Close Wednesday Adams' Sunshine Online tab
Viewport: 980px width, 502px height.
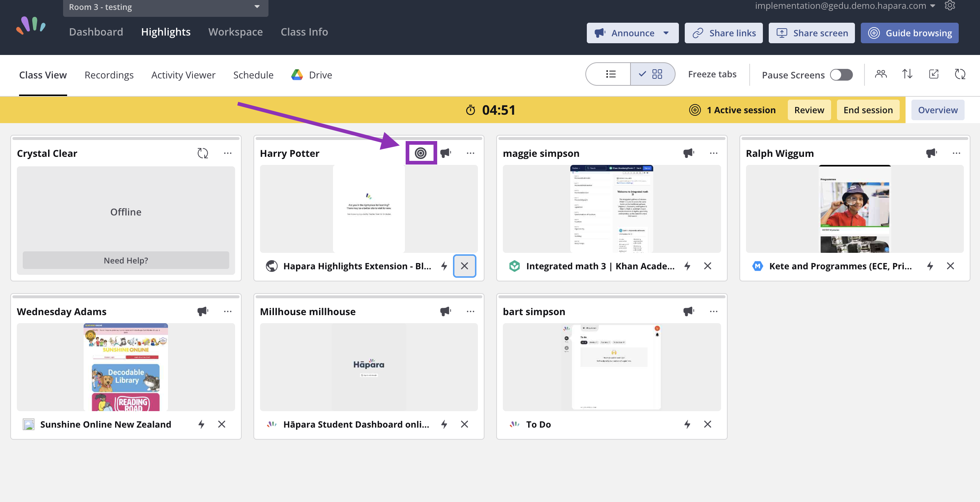[x=222, y=424]
